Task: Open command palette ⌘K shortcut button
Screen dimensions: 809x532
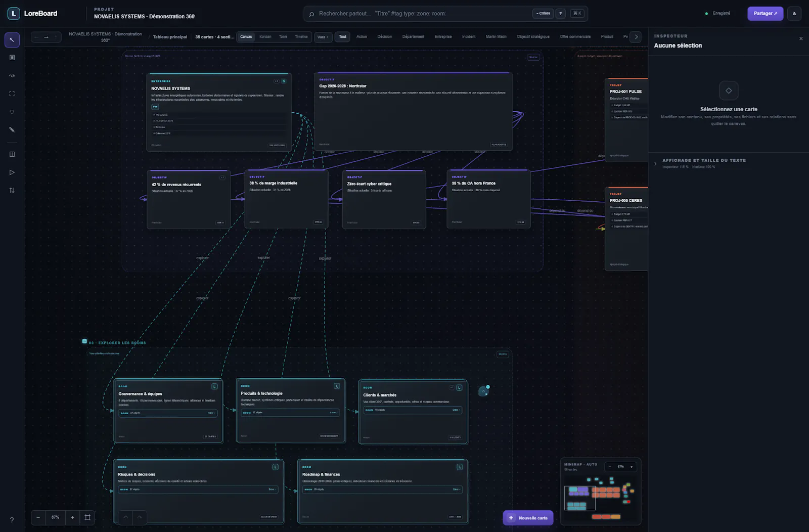Action: tap(577, 14)
